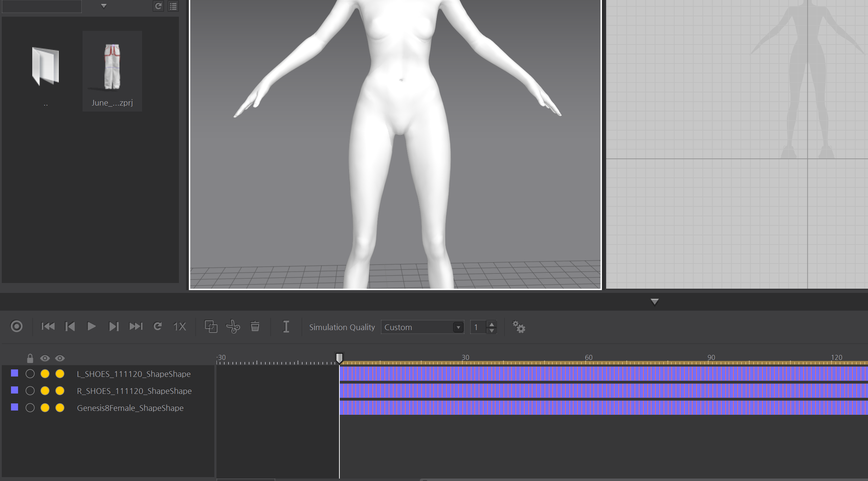Switch library to list view

[x=173, y=6]
